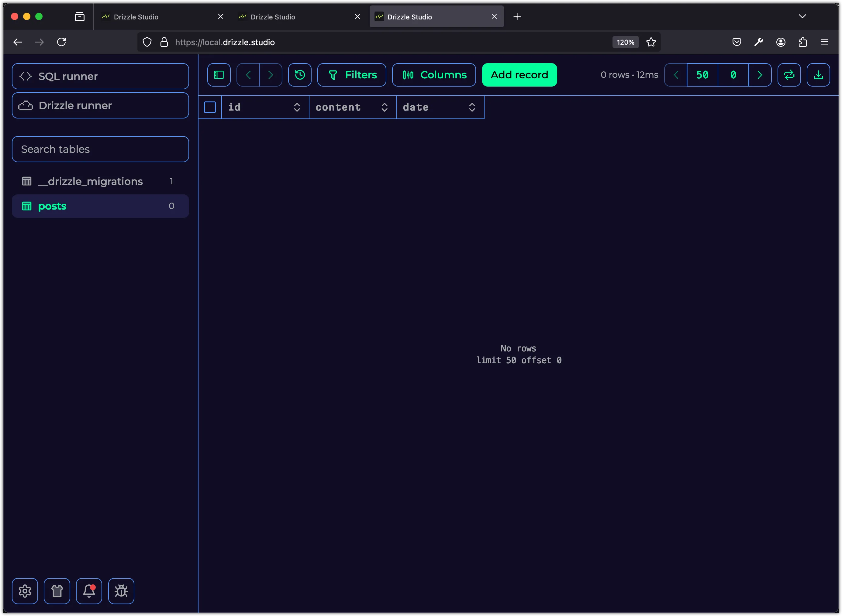Close the second Drizzle Studio tab
The height and width of the screenshot is (616, 842).
click(357, 17)
